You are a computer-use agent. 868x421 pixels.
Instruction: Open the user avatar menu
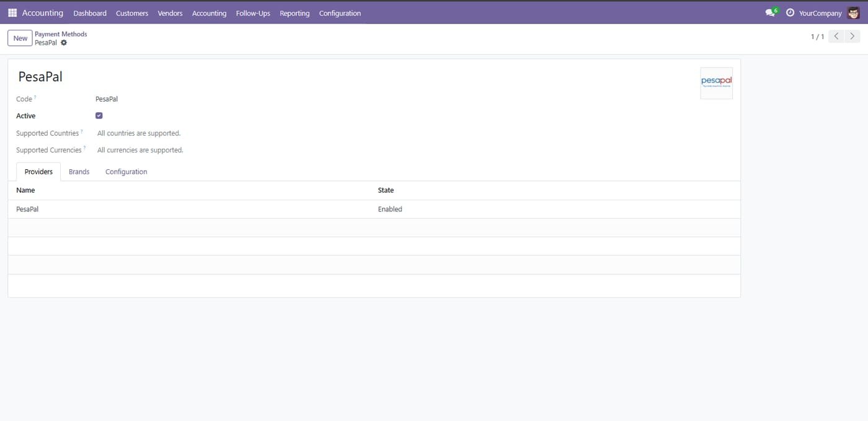[854, 12]
